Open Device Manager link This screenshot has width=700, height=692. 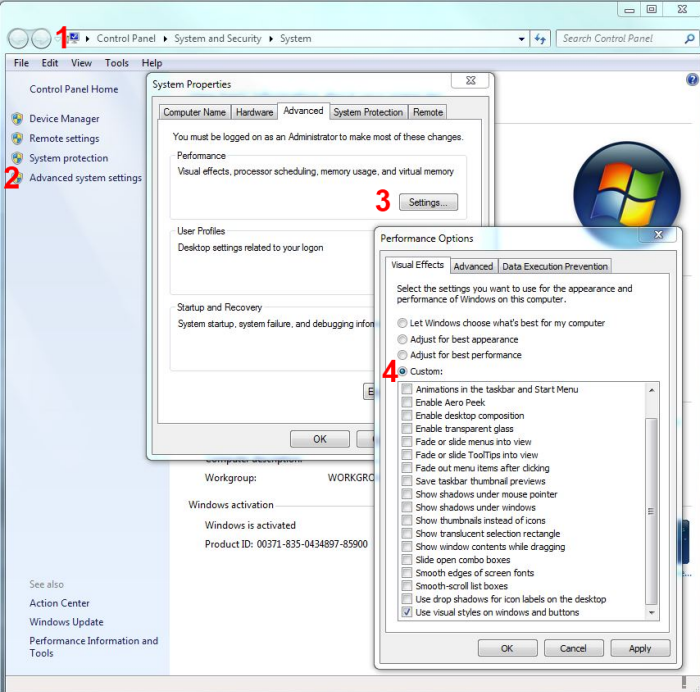(64, 119)
